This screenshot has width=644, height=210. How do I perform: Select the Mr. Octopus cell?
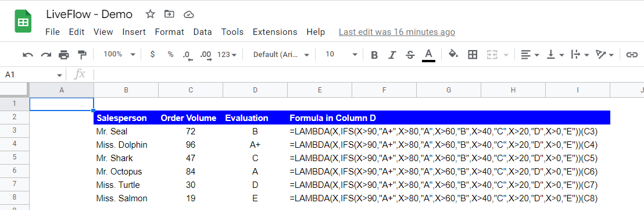(126, 172)
